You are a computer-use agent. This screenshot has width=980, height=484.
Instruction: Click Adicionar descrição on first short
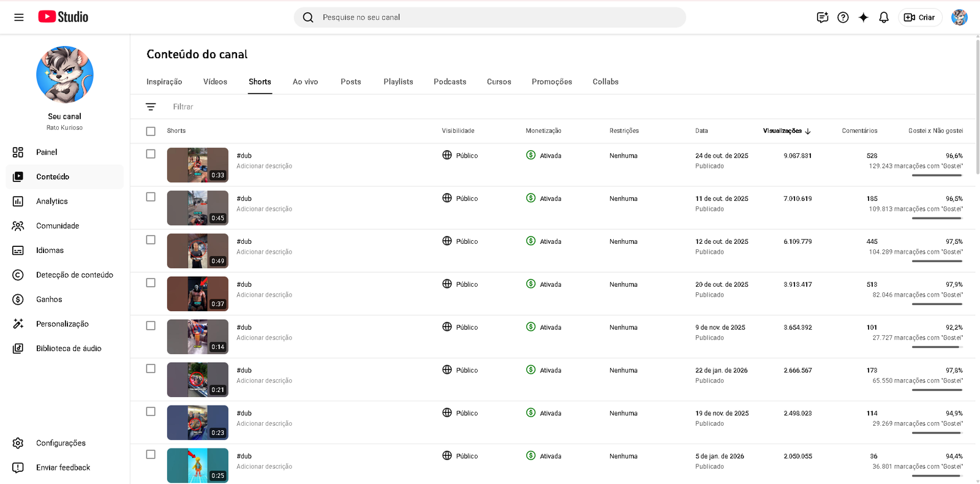[x=264, y=166]
